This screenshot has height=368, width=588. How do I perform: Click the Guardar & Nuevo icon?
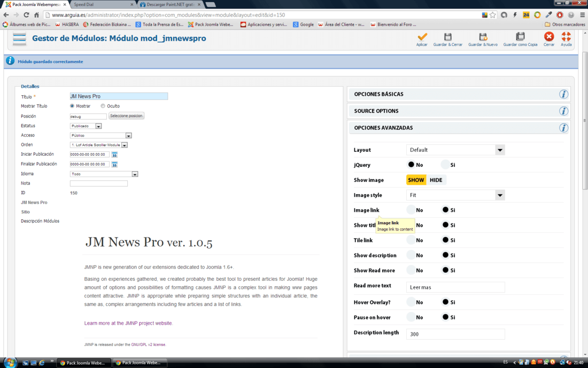pyautogui.click(x=483, y=37)
